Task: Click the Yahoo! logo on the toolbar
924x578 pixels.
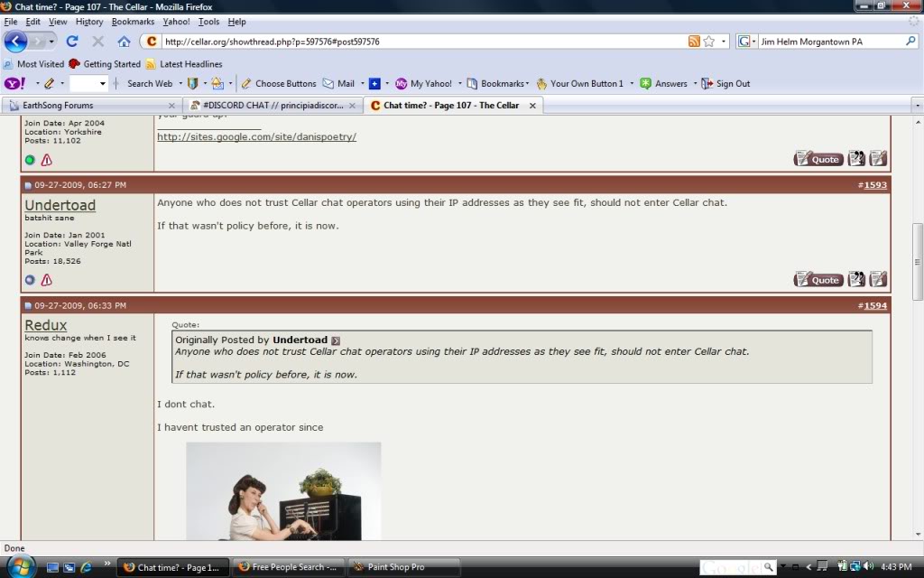Action: point(14,83)
